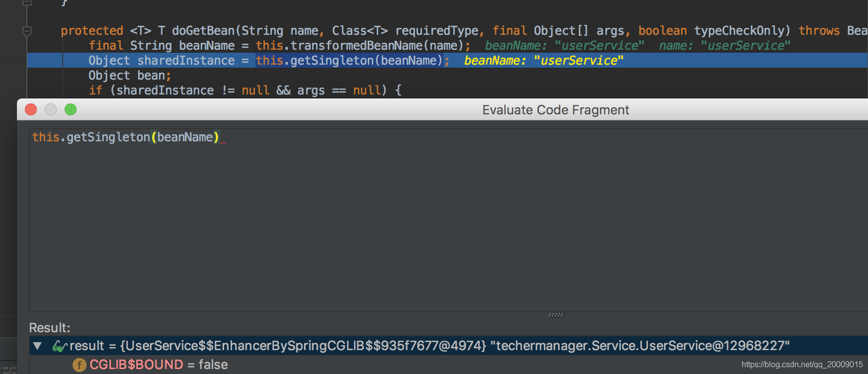Click the expression field containing this.getSingleton(beanName)
Screen dimensions: 868x374
tap(448, 220)
